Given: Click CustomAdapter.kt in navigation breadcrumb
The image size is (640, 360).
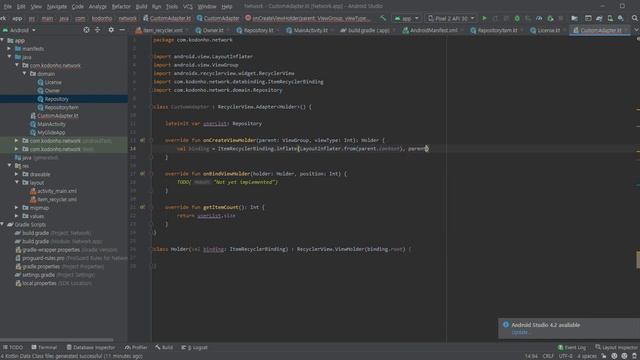Looking at the screenshot, I should 167,18.
